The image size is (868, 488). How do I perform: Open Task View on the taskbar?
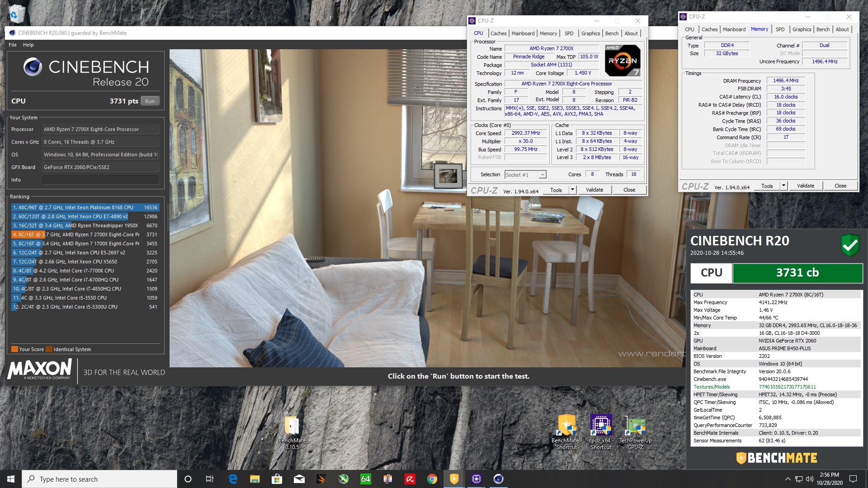(210, 479)
